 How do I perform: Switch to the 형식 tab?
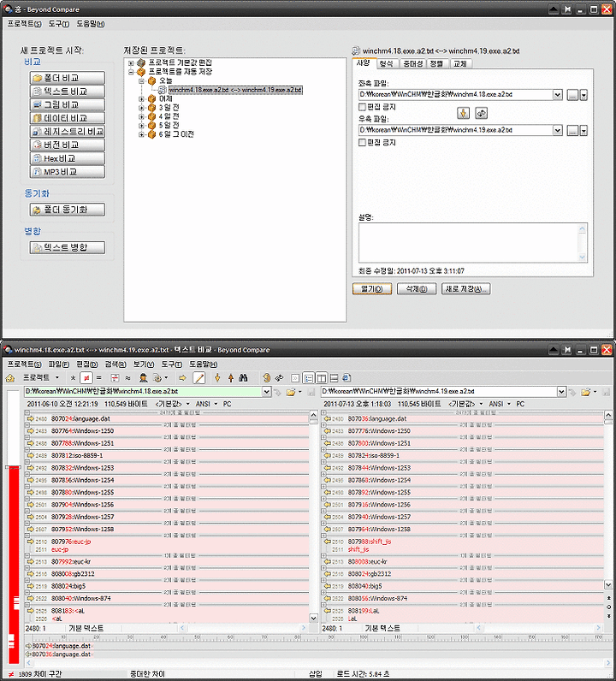click(386, 64)
